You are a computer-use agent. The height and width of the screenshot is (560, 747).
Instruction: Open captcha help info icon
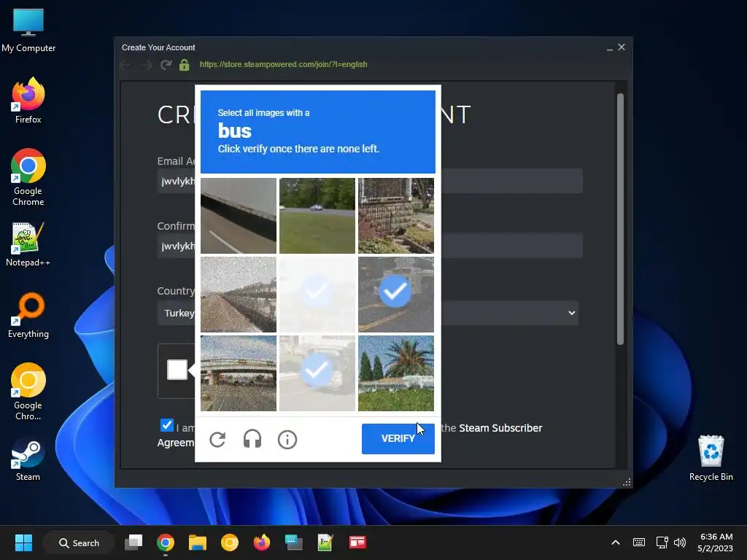[x=287, y=440]
